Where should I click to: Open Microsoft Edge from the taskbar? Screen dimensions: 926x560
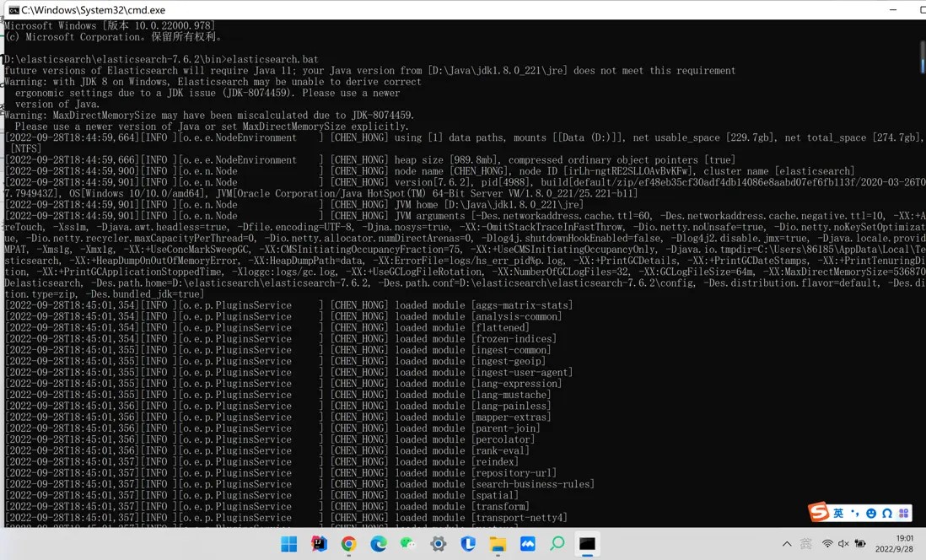[x=379, y=544]
